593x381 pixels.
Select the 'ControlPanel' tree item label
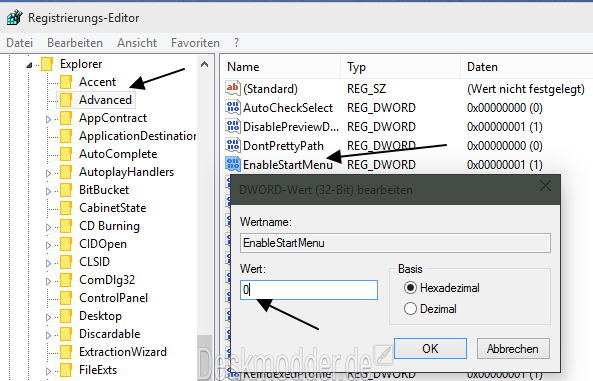tap(113, 298)
